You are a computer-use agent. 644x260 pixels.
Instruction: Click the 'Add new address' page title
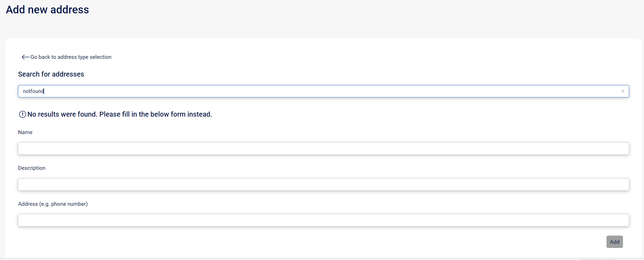pyautogui.click(x=47, y=10)
